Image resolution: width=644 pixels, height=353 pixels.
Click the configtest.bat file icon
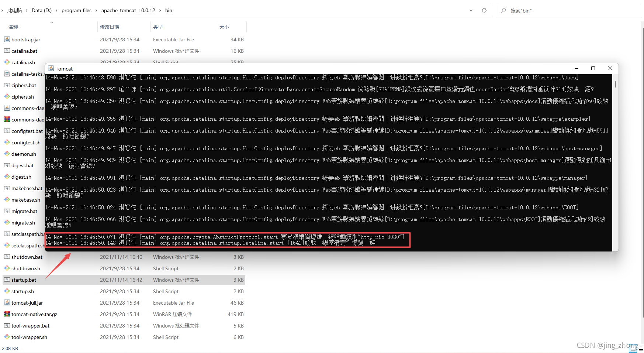click(7, 131)
